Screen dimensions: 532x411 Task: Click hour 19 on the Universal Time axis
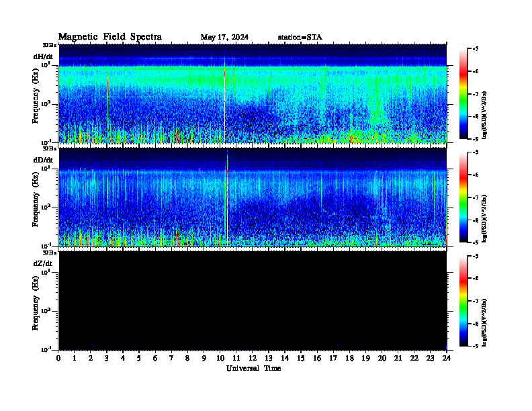365,359
